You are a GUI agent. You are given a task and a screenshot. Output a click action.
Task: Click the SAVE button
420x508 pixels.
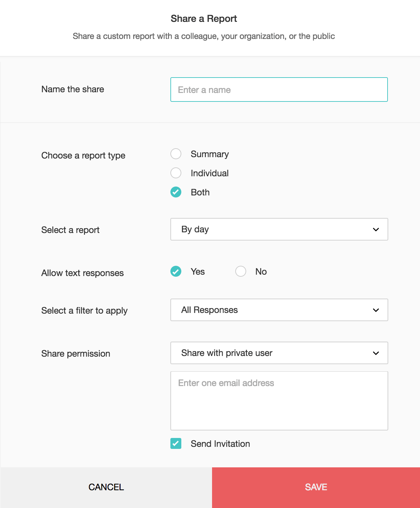[316, 487]
